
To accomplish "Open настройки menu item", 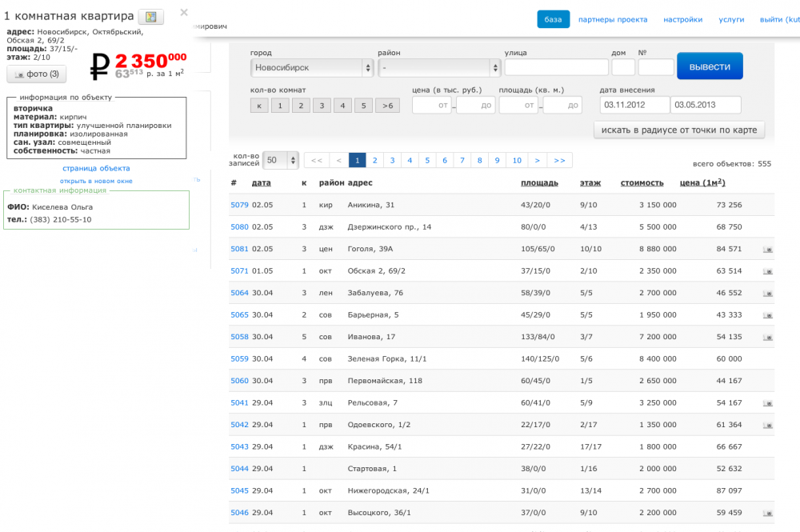I will [682, 19].
